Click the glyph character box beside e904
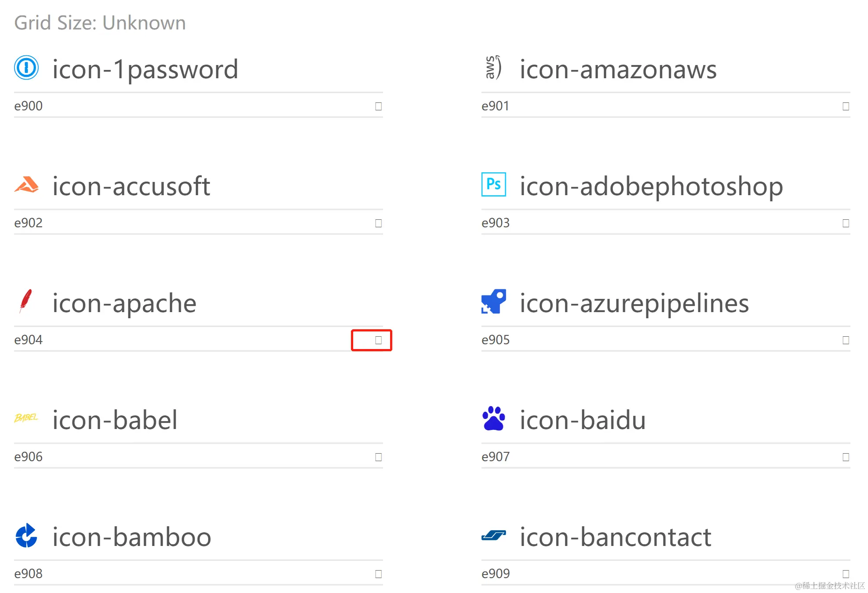868x593 pixels. 378,340
